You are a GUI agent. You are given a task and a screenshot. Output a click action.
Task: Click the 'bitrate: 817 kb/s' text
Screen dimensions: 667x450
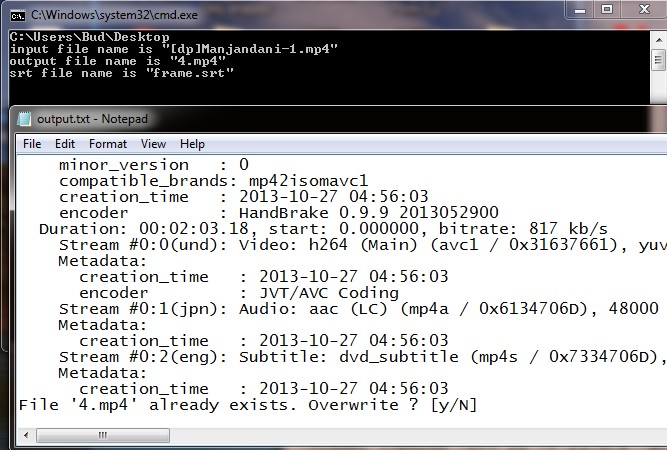coord(523,228)
